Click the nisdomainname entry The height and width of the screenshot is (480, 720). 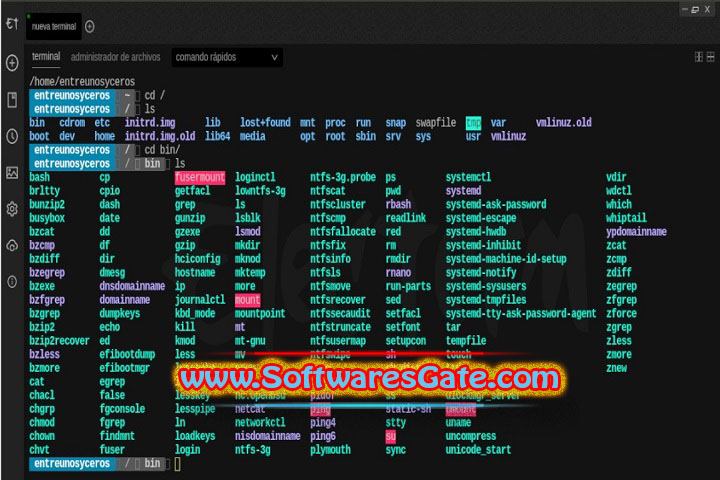(x=268, y=436)
